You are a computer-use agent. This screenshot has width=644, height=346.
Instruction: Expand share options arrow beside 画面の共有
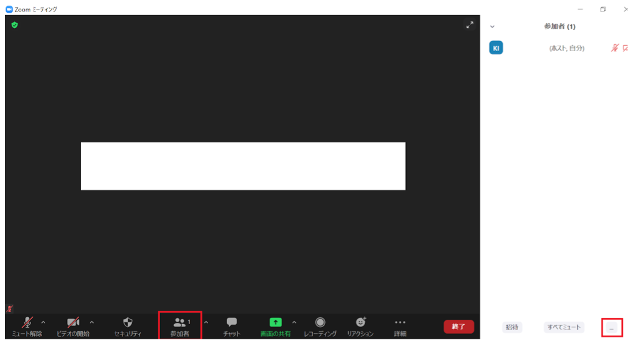click(294, 322)
